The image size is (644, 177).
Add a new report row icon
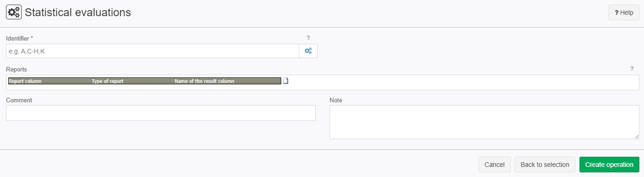[x=285, y=81]
